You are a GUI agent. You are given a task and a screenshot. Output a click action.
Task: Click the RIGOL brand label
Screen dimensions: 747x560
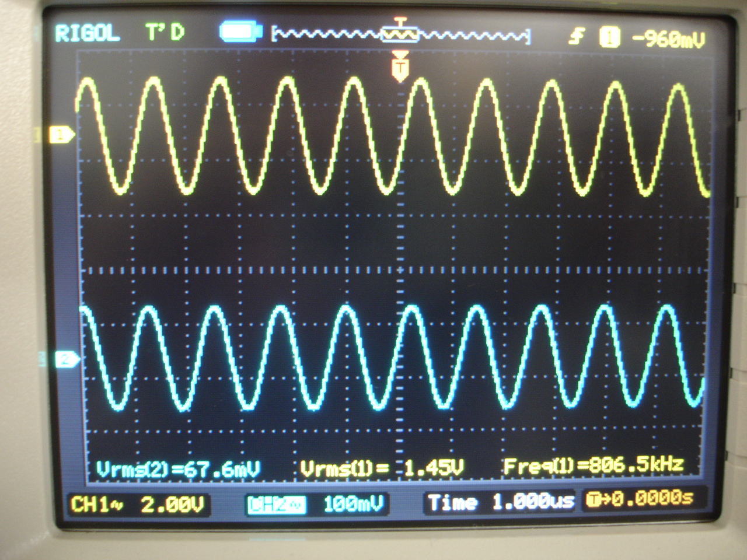pyautogui.click(x=87, y=33)
